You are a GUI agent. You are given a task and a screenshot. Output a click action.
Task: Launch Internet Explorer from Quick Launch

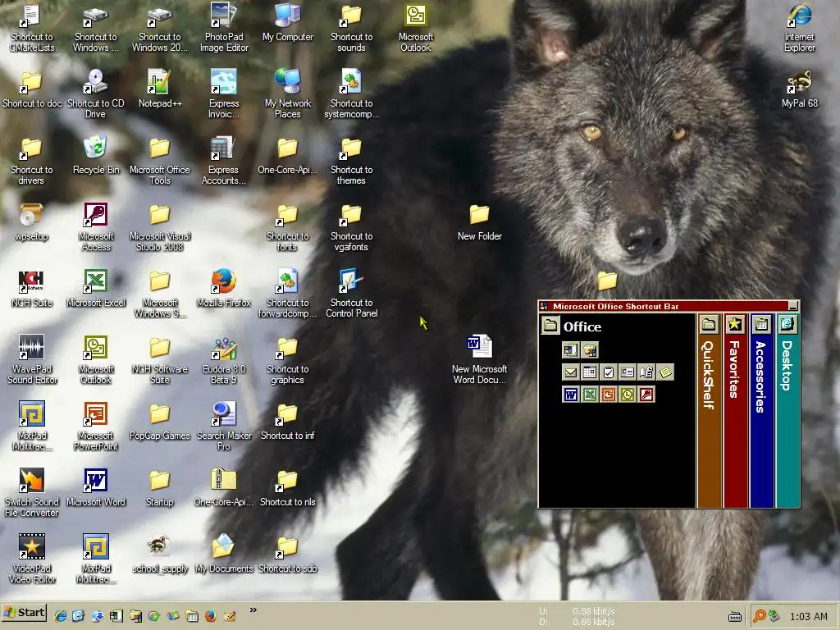[x=60, y=616]
